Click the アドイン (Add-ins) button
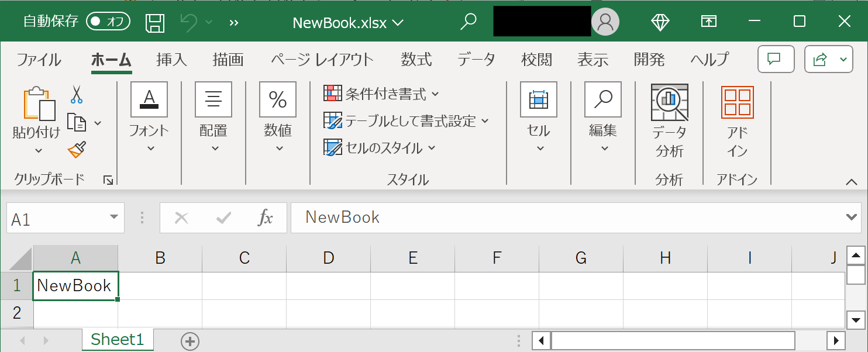Screen dimensions: 868x352 pyautogui.click(x=738, y=121)
